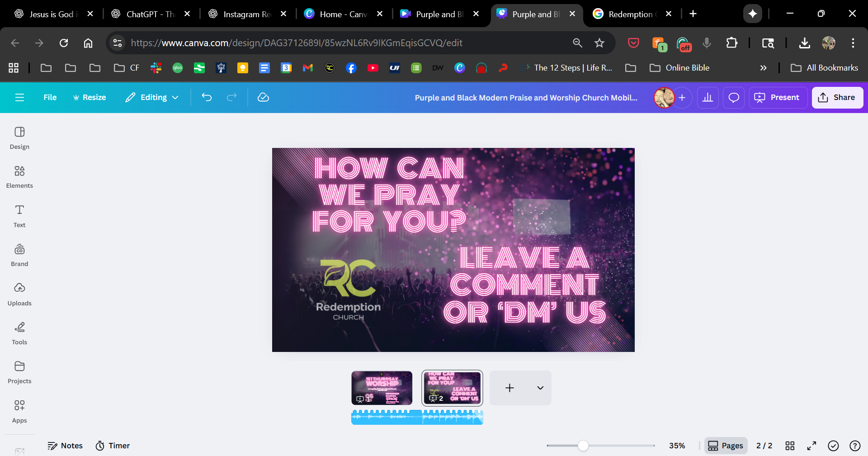
Task: Switch to grid view of pages
Action: pos(790,446)
